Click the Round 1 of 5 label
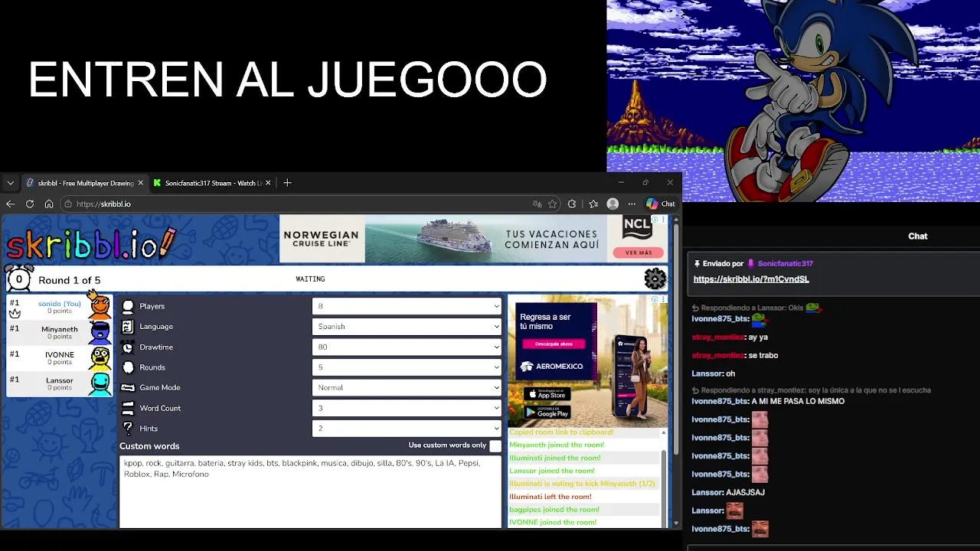 click(x=70, y=280)
